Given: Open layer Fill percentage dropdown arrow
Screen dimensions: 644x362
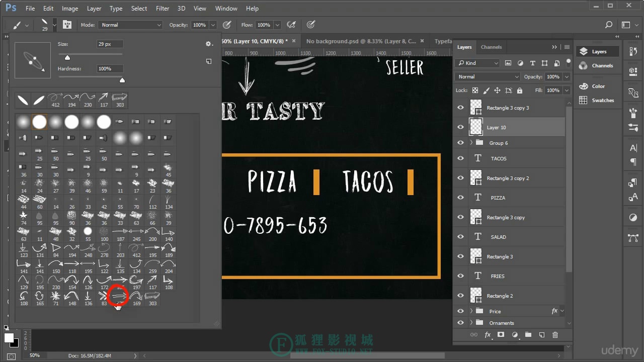Looking at the screenshot, I should tap(567, 90).
